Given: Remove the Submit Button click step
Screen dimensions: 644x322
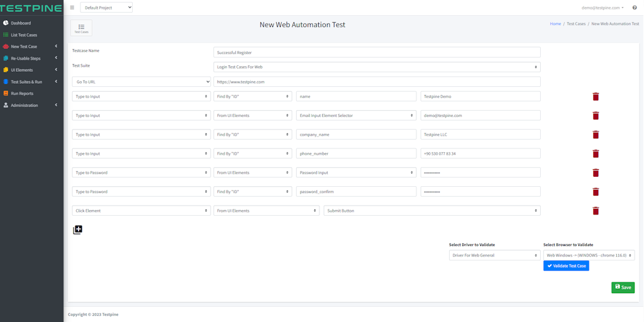Looking at the screenshot, I should click(x=596, y=211).
